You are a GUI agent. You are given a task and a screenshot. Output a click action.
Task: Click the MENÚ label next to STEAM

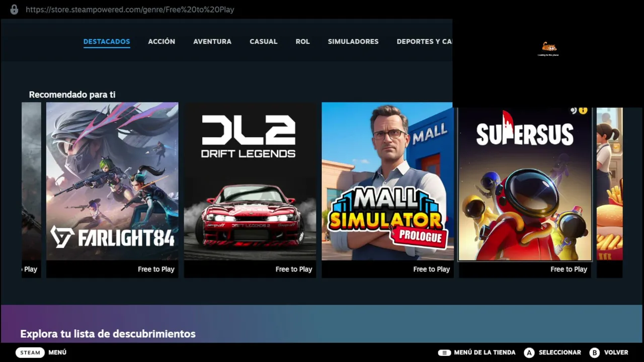pyautogui.click(x=57, y=352)
